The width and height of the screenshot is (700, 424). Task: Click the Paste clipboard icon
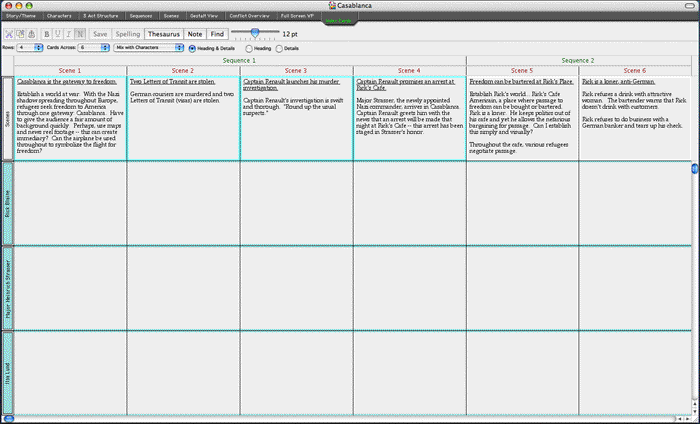click(x=30, y=34)
